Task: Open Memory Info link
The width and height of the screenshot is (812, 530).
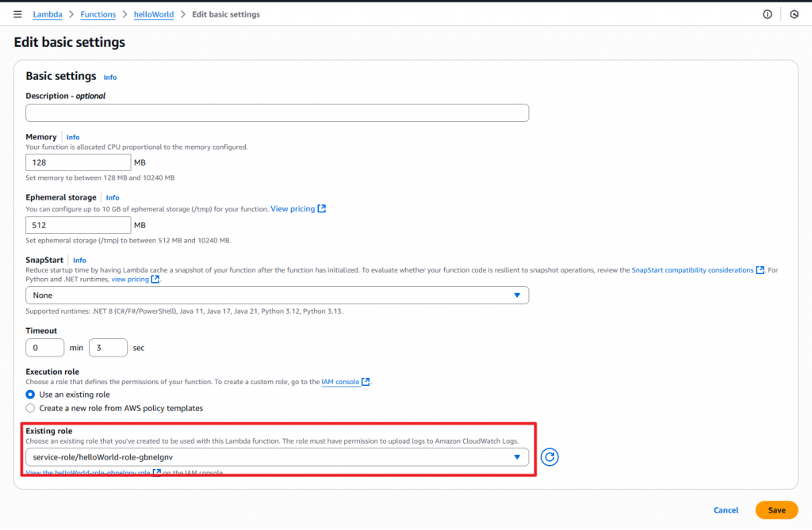Action: 73,137
